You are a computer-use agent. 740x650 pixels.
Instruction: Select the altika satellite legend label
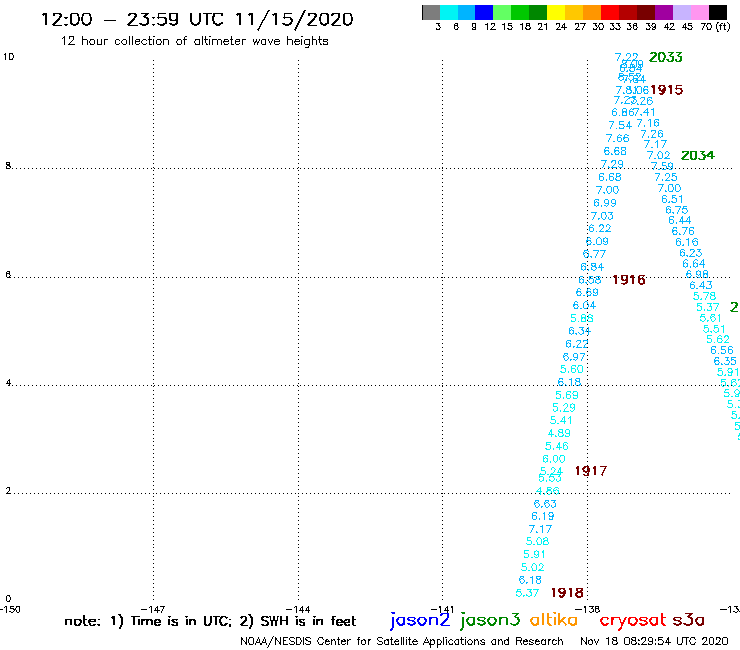click(553, 619)
